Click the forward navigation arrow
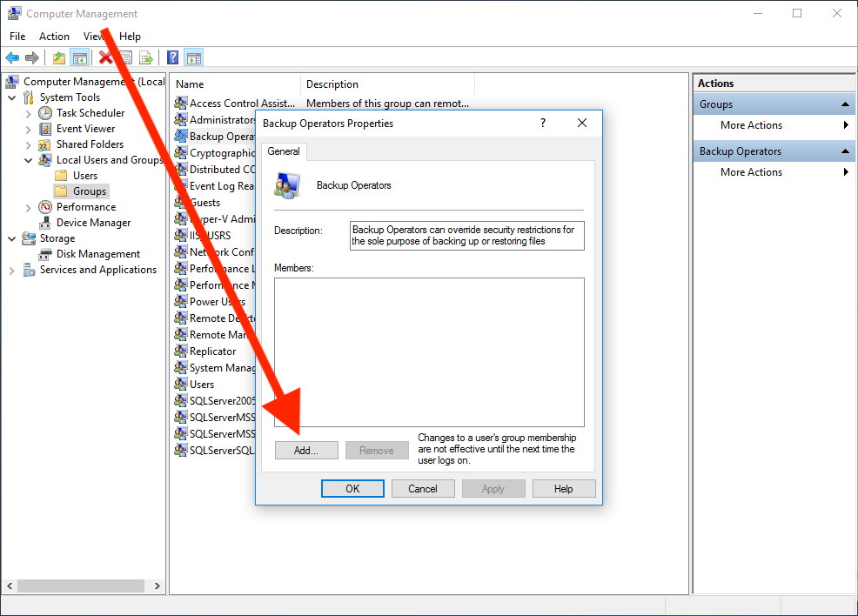This screenshot has width=858, height=616. pos(33,57)
